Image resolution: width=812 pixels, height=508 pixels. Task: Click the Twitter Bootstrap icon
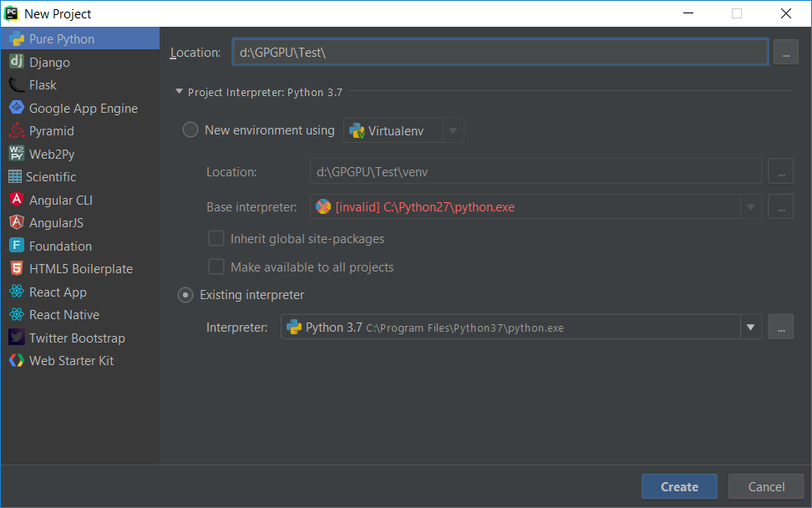pos(17,338)
